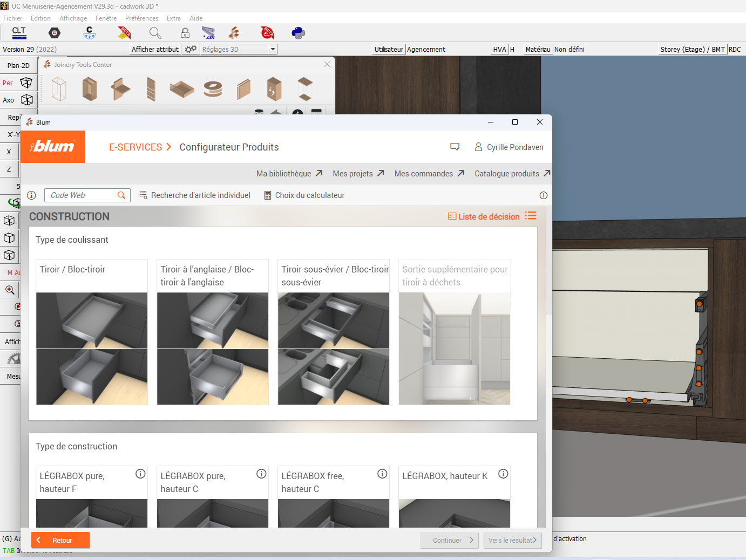Close the Joinery Tools Center panel
Viewport: 746px width, 560px height.
pyautogui.click(x=327, y=64)
